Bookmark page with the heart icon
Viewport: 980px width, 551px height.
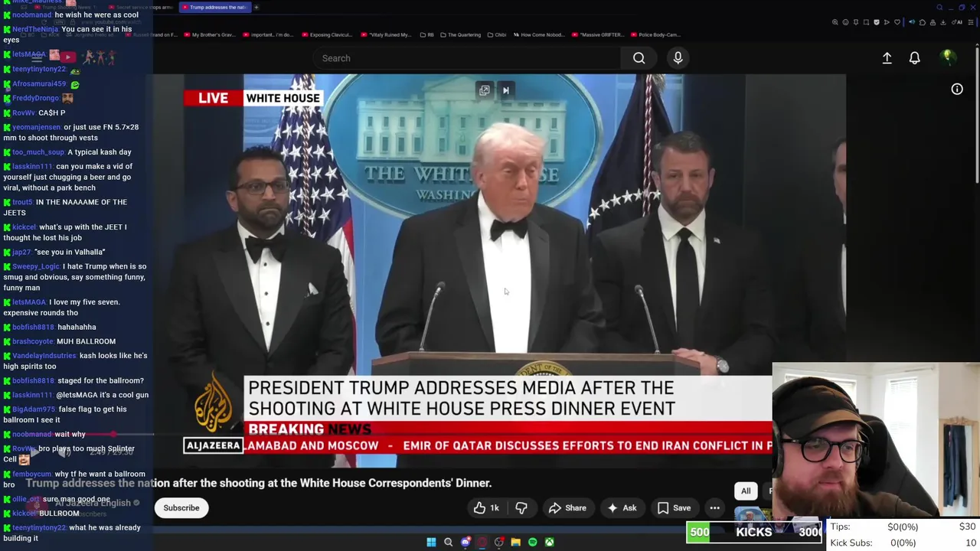point(897,22)
